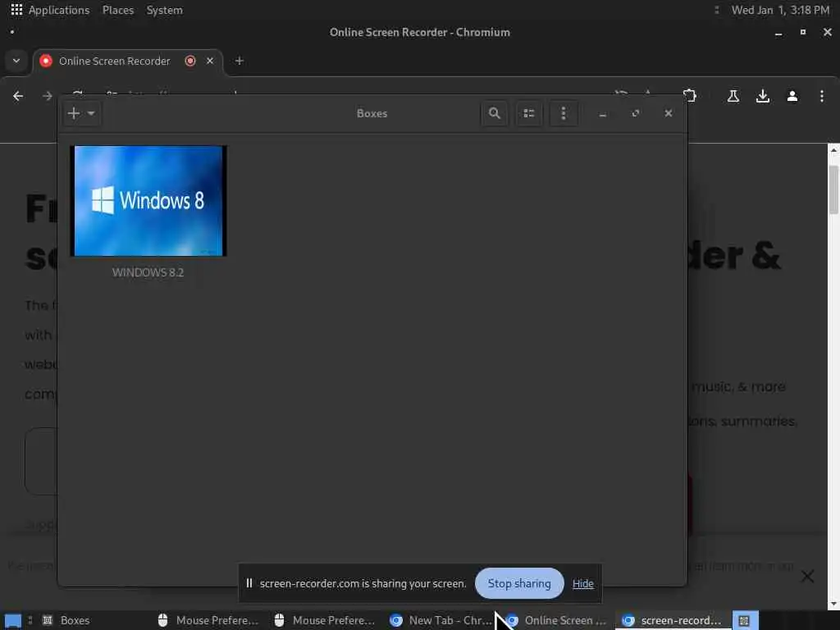The width and height of the screenshot is (840, 630).
Task: Click show desktop icon in taskbar
Action: pos(13,621)
